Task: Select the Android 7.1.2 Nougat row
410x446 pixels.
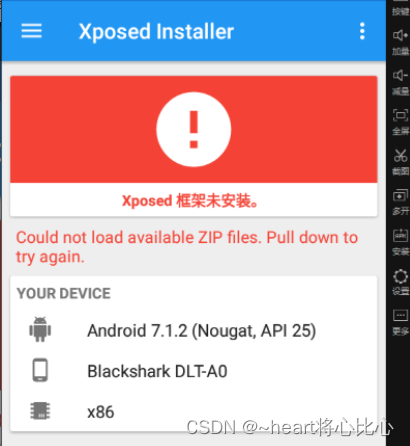Action: pos(194,331)
